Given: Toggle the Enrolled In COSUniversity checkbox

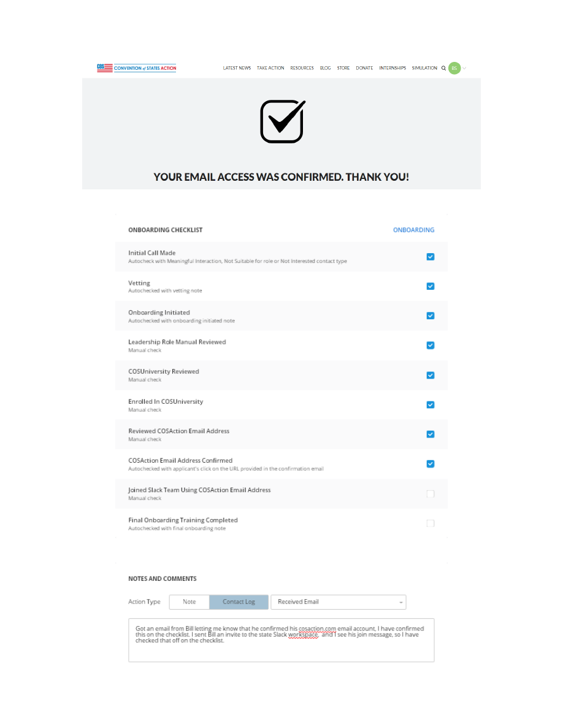Looking at the screenshot, I should [431, 404].
